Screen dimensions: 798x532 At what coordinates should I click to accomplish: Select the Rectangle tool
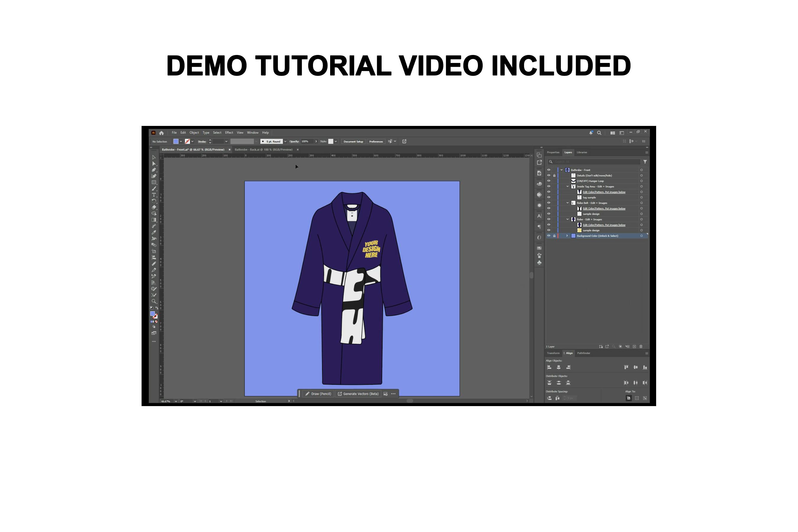tap(154, 183)
